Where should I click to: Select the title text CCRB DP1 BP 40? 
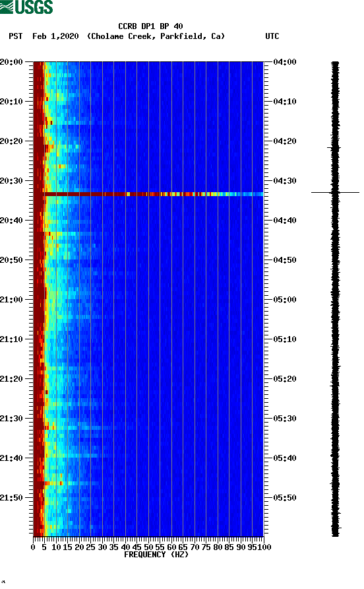(x=150, y=26)
